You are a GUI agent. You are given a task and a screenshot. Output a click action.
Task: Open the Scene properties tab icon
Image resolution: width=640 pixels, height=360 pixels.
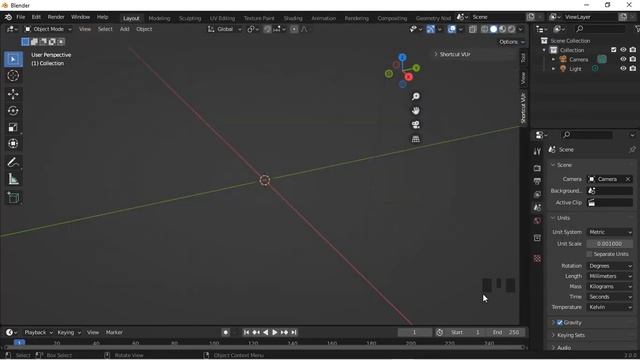537,207
